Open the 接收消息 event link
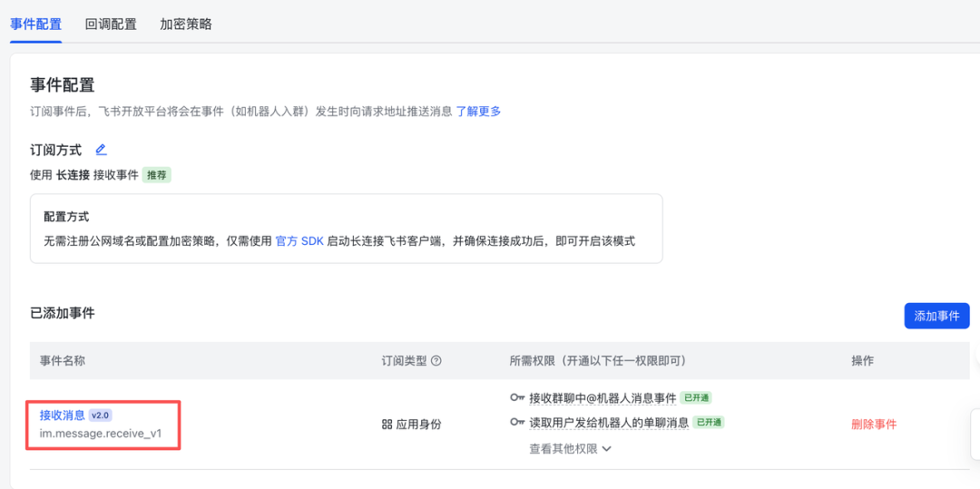Image resolution: width=980 pixels, height=489 pixels. pyautogui.click(x=63, y=416)
